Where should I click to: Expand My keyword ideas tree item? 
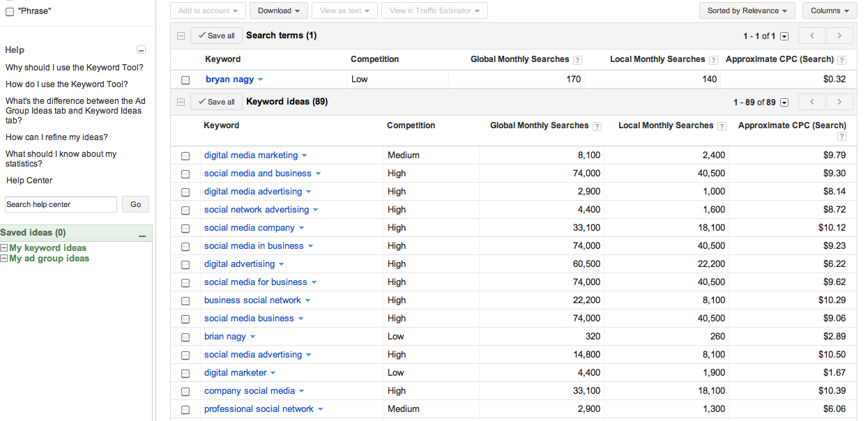pos(4,248)
